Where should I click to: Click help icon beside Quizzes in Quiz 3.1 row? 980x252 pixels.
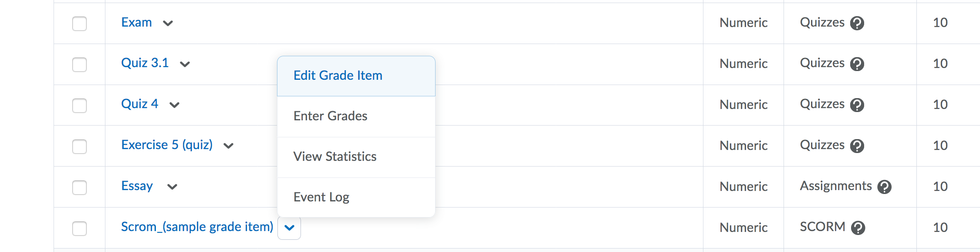click(857, 64)
